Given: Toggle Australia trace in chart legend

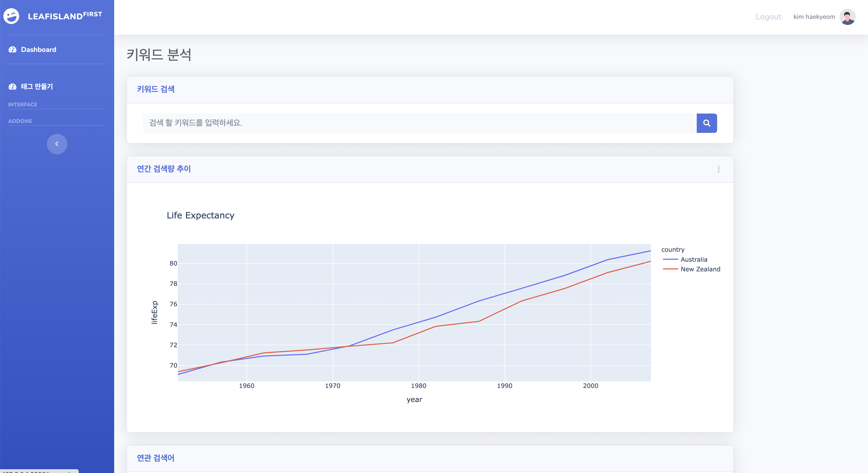Looking at the screenshot, I should coord(693,260).
